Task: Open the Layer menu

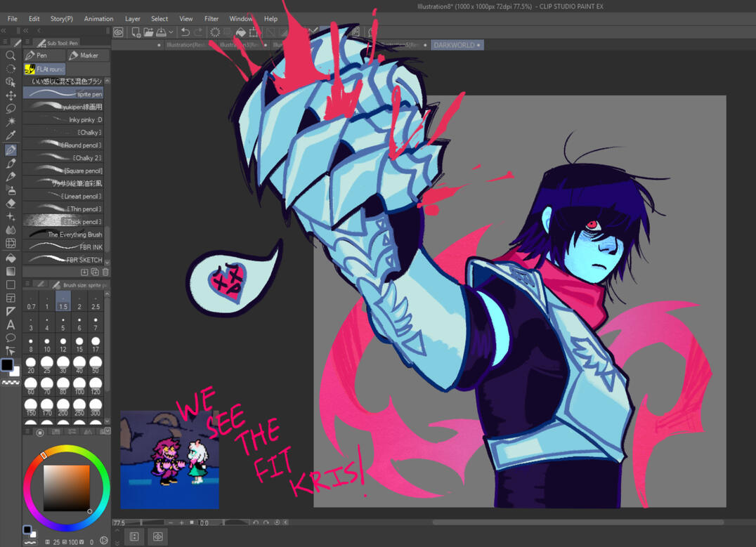Action: (x=133, y=18)
